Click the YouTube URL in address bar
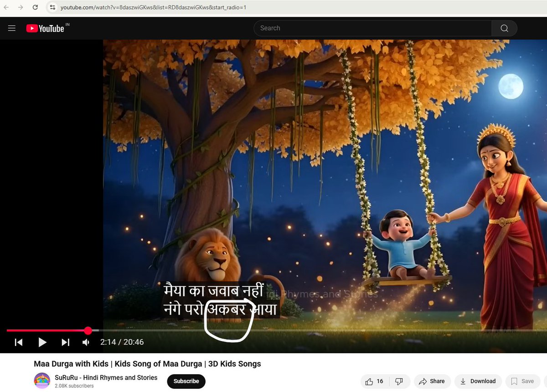This screenshot has width=547, height=392. tap(153, 8)
